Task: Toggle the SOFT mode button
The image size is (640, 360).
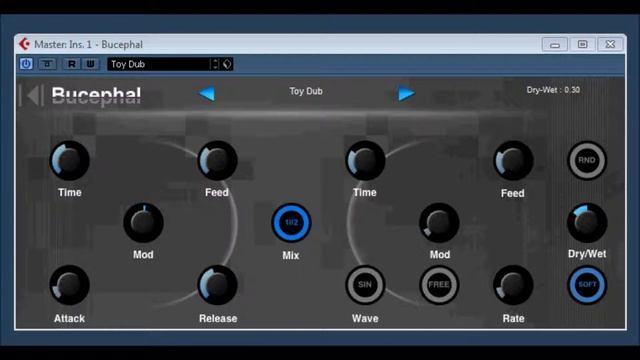Action: (x=587, y=285)
